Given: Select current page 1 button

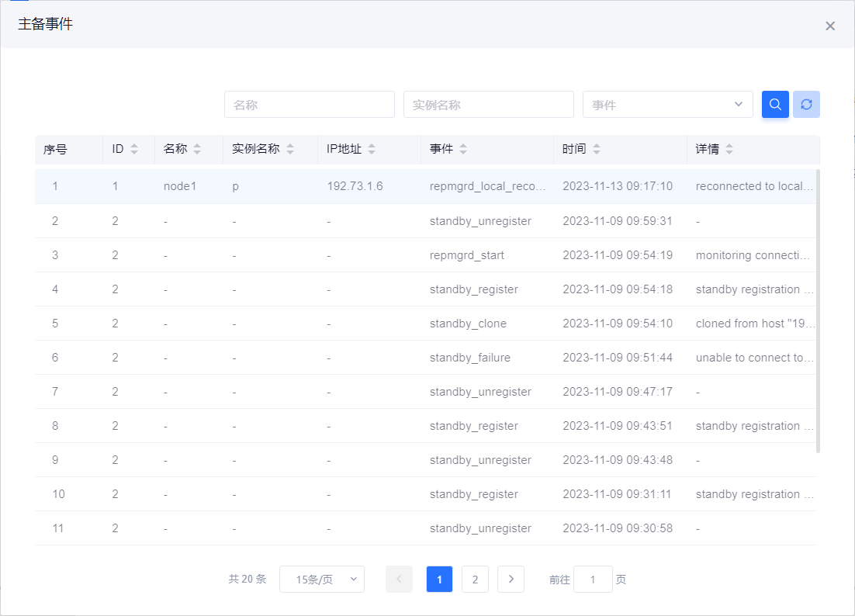Looking at the screenshot, I should pyautogui.click(x=439, y=580).
